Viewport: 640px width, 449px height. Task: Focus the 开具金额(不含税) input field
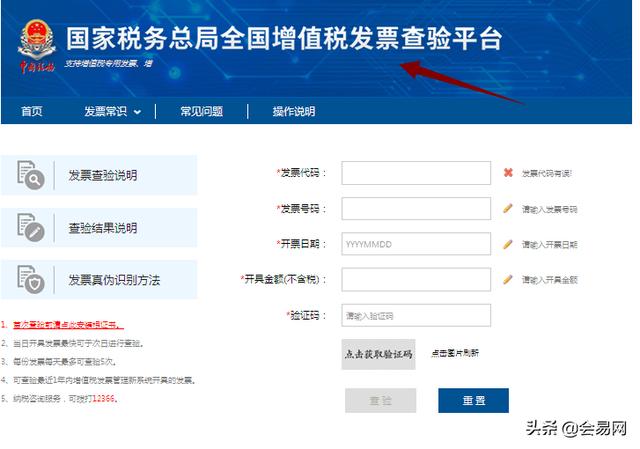click(416, 280)
